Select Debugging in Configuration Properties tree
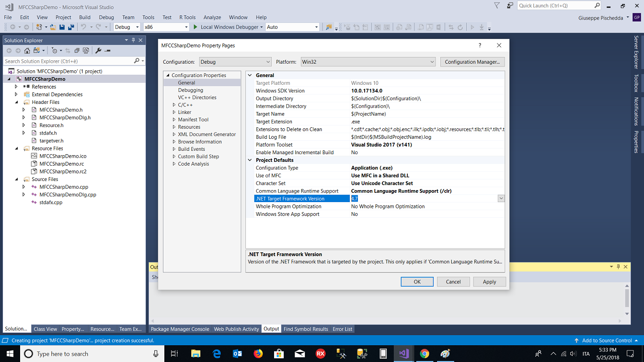The height and width of the screenshot is (362, 644). (x=191, y=90)
